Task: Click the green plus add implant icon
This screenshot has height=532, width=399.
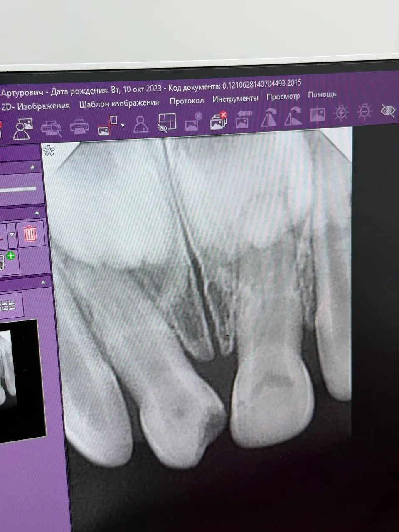Action: [10, 256]
